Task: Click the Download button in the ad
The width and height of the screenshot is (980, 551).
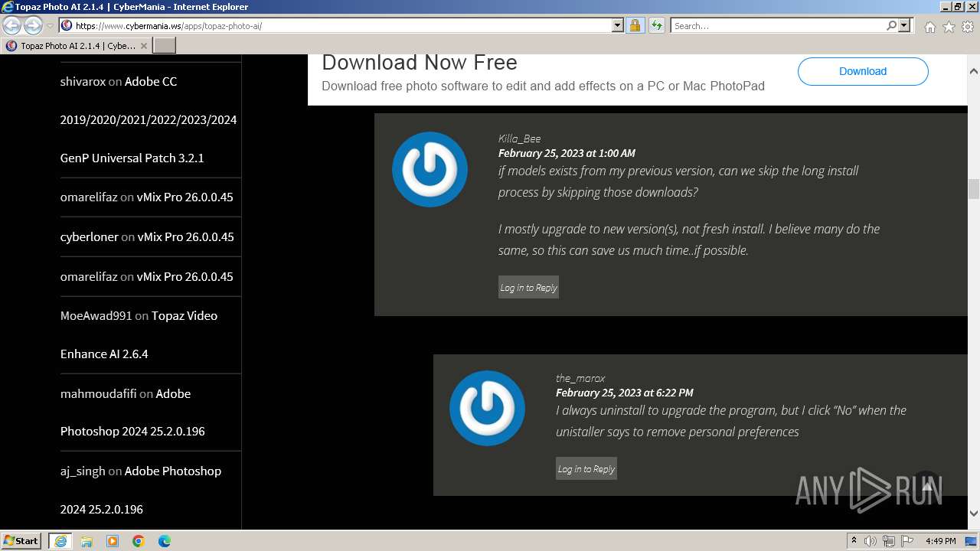Action: click(863, 71)
